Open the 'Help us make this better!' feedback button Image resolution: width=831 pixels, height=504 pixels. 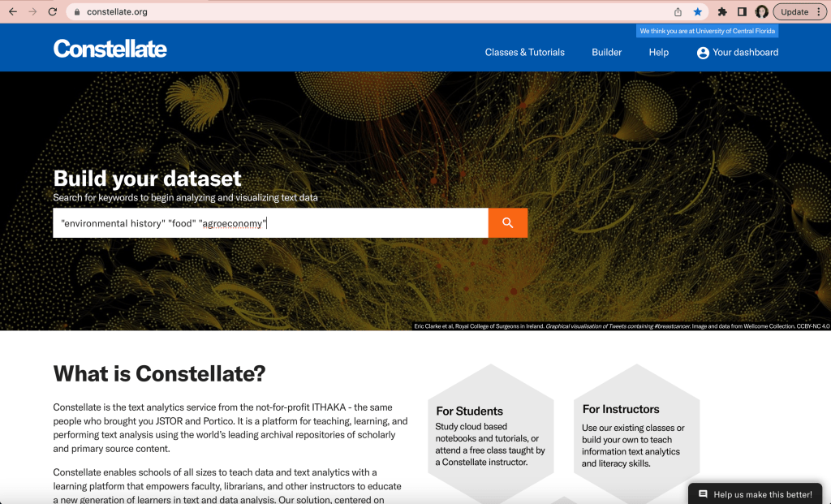coord(755,494)
